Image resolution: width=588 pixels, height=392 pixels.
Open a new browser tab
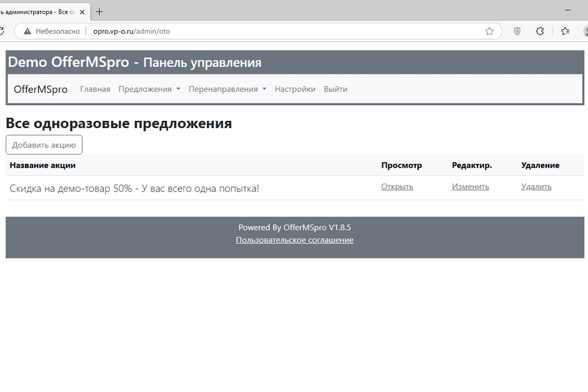click(x=99, y=12)
